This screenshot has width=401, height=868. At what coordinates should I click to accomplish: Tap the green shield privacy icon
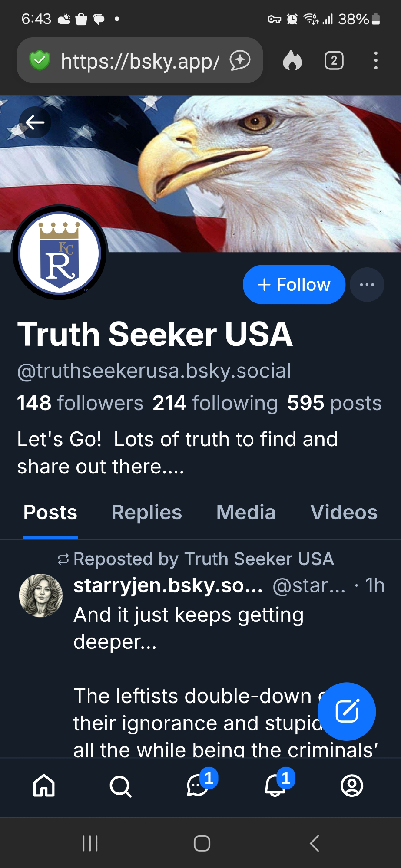coord(40,60)
